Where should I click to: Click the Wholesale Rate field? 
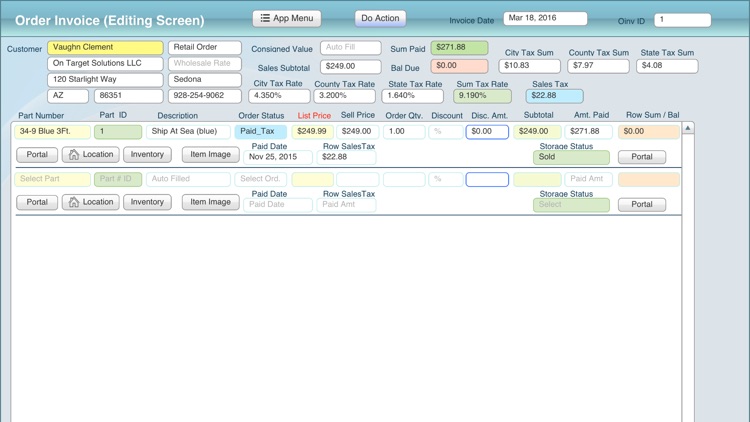[205, 63]
